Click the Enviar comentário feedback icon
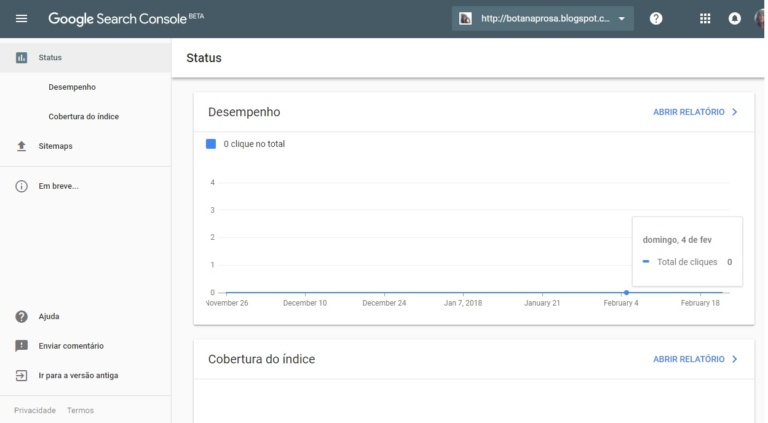The image size is (768, 423). (21, 346)
